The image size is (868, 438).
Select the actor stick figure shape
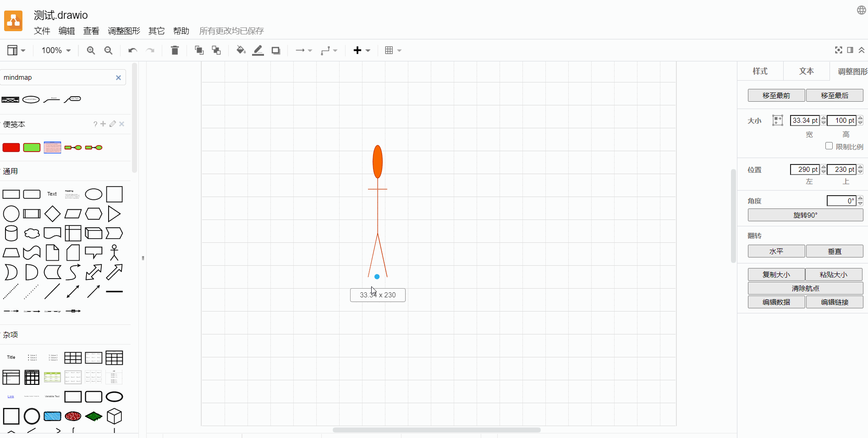point(114,252)
